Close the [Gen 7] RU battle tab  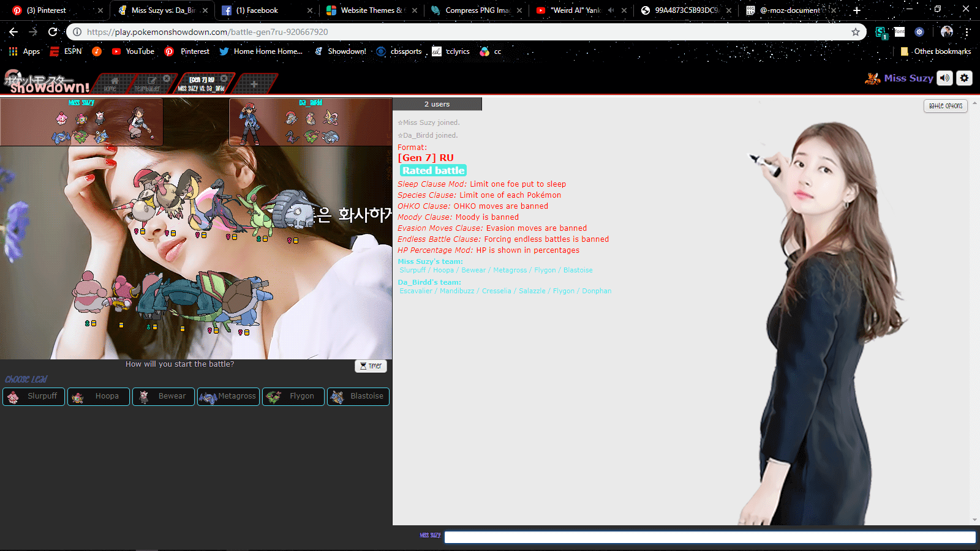click(224, 78)
